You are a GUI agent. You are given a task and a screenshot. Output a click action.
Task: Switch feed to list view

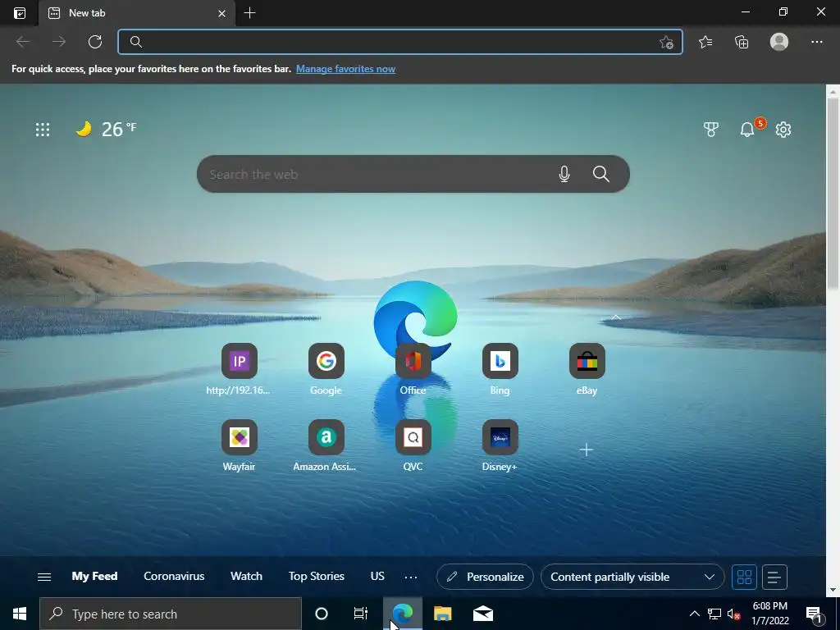tap(774, 577)
